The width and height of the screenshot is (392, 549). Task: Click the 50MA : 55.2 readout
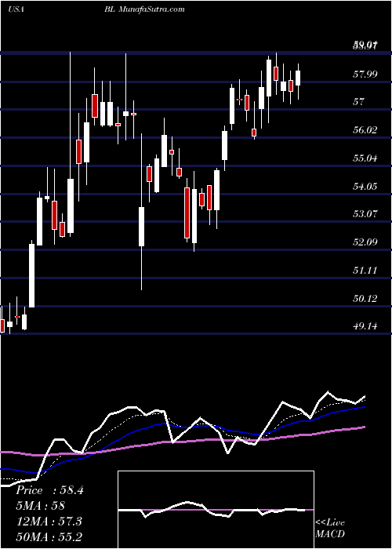tap(49, 536)
